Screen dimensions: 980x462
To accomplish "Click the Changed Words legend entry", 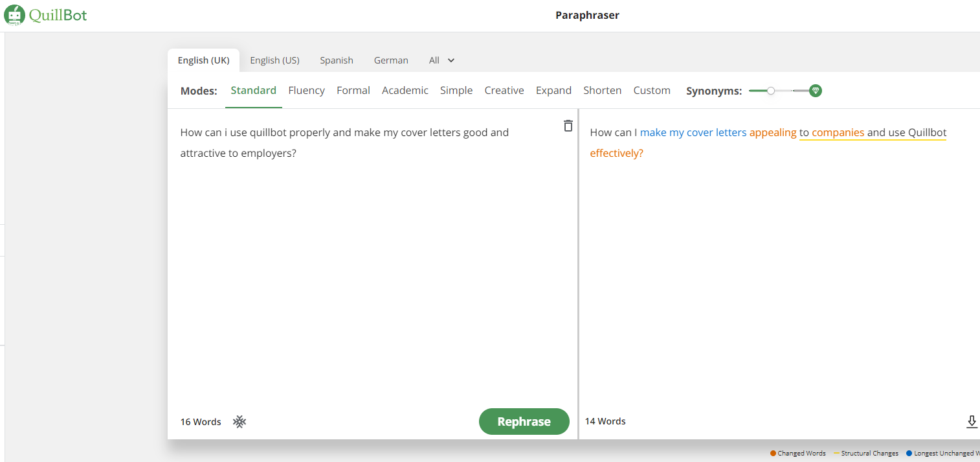I will pos(798,454).
